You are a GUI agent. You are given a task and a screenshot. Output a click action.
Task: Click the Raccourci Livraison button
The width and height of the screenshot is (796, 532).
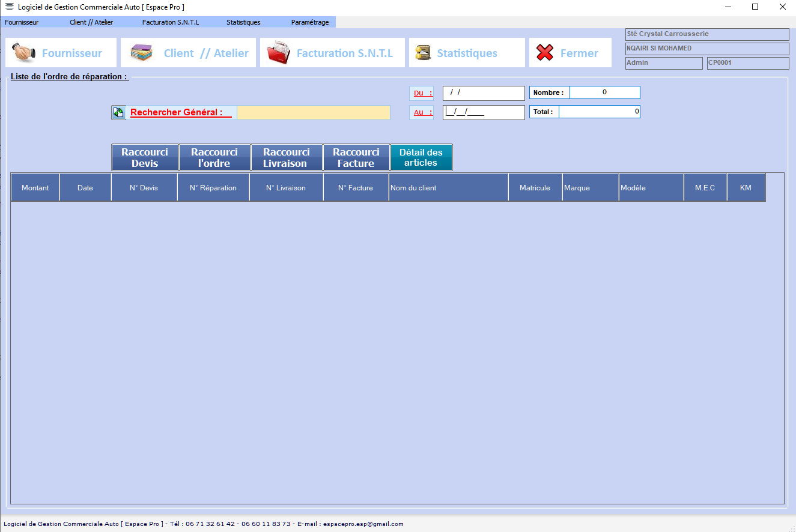coord(287,157)
